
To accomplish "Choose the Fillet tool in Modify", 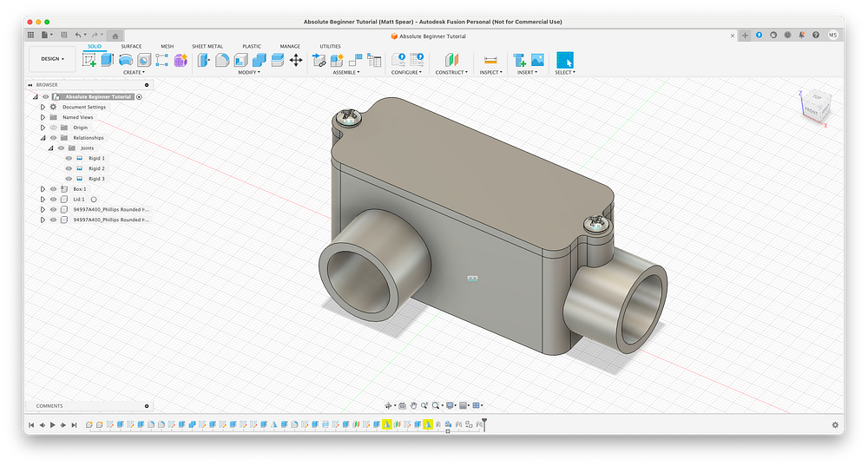I will click(x=222, y=60).
